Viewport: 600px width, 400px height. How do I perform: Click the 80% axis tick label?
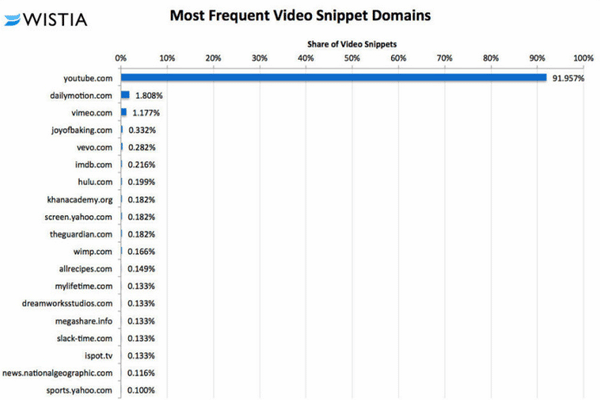pyautogui.click(x=491, y=58)
